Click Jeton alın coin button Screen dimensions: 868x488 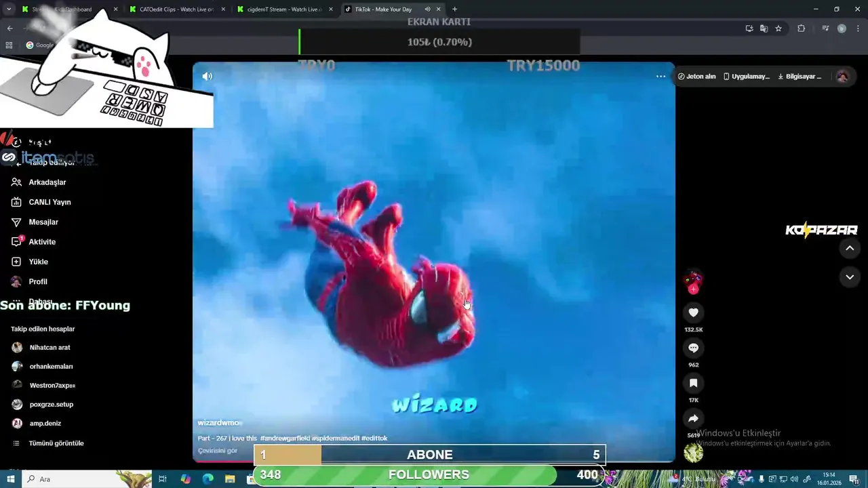point(696,77)
